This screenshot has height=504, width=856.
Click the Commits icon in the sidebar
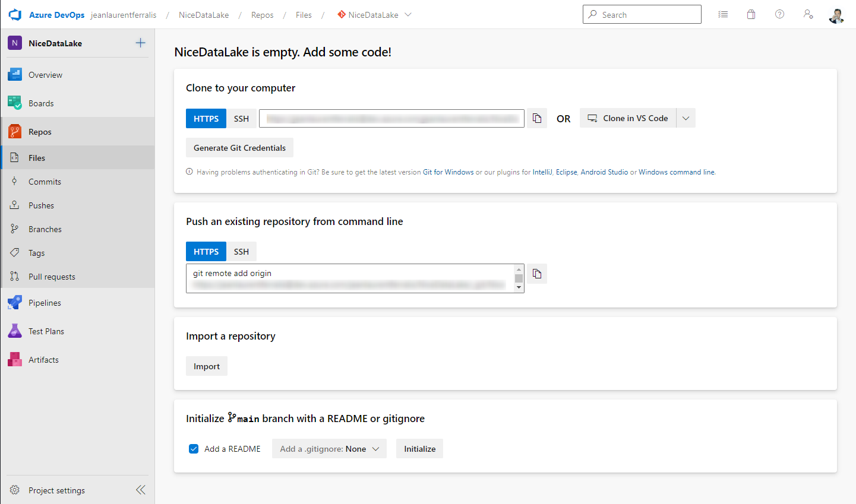(15, 182)
